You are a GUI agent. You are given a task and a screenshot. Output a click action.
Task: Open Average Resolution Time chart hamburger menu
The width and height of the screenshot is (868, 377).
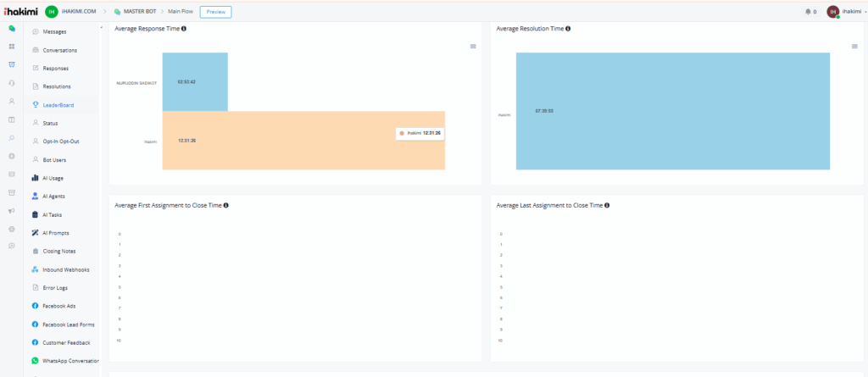point(855,47)
